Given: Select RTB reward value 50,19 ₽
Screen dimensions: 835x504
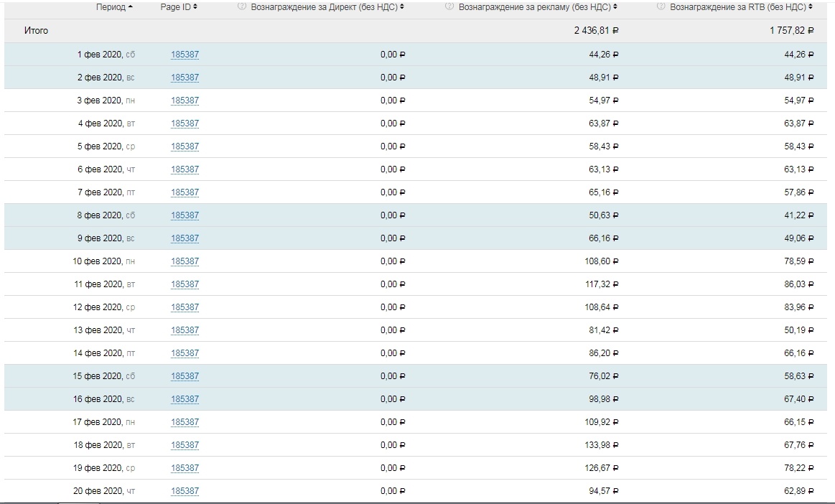Looking at the screenshot, I should [x=799, y=330].
